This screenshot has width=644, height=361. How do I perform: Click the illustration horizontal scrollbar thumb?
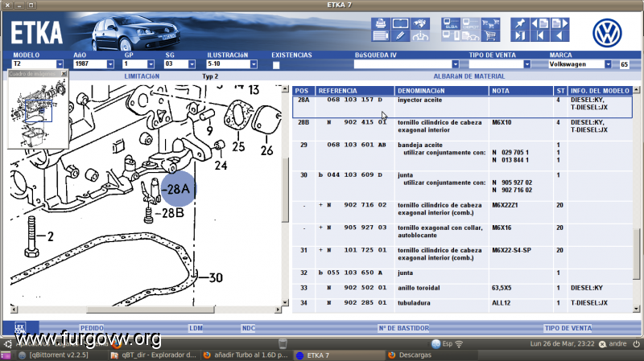coord(151,310)
